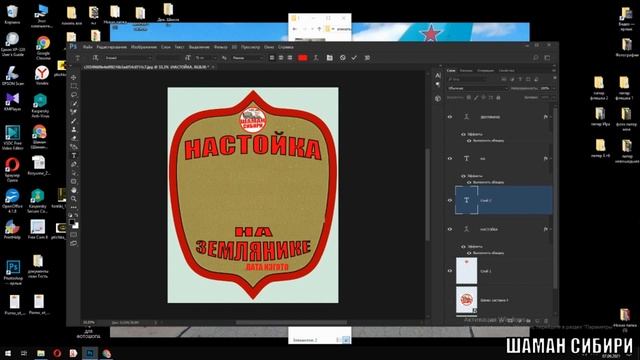Click the black foreground color swatch
This screenshot has height=360, width=640.
click(72, 222)
